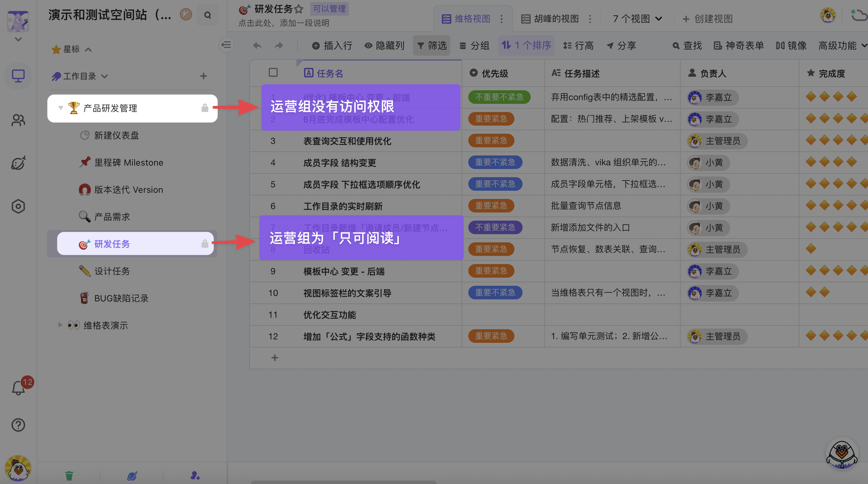The width and height of the screenshot is (868, 484).
Task: Toggle the 隐藏列 hide columns option
Action: pyautogui.click(x=384, y=45)
